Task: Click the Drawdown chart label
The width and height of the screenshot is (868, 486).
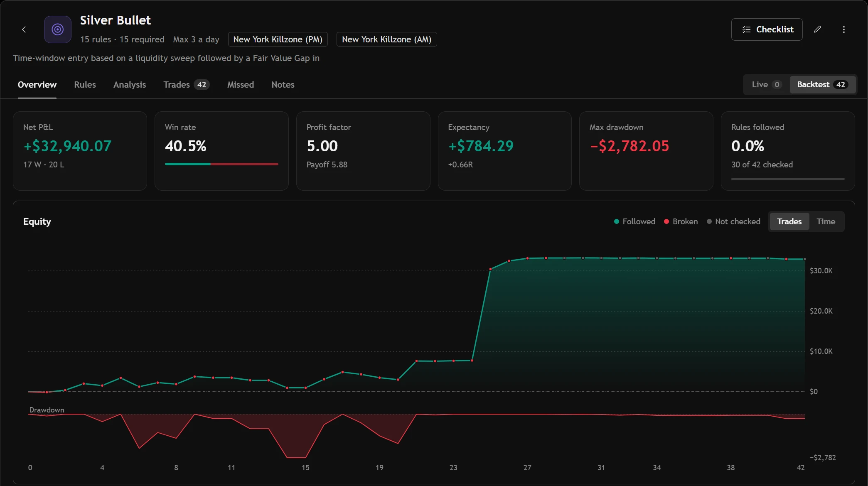Action: (x=47, y=410)
